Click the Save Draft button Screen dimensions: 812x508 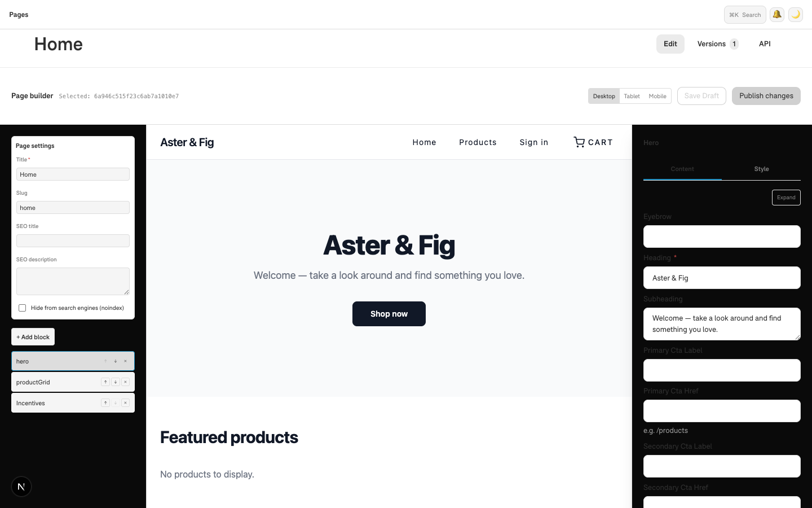coord(701,96)
